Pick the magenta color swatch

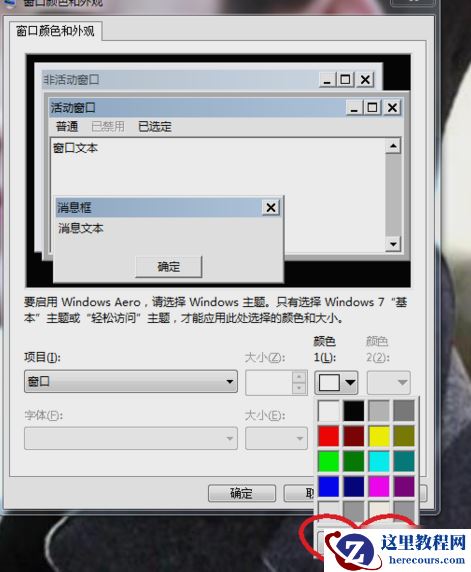[379, 487]
